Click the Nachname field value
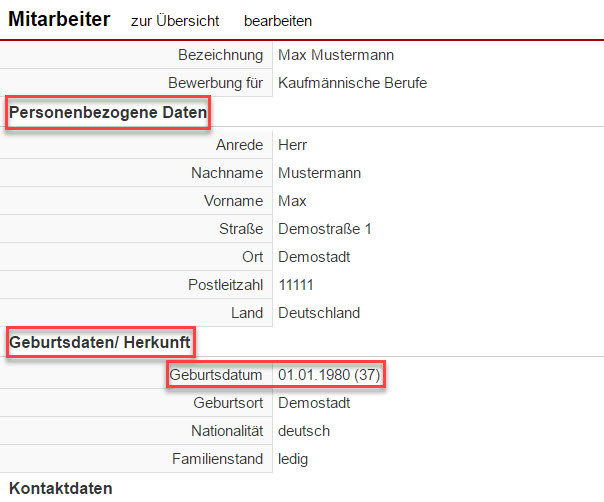The image size is (604, 502). (319, 173)
